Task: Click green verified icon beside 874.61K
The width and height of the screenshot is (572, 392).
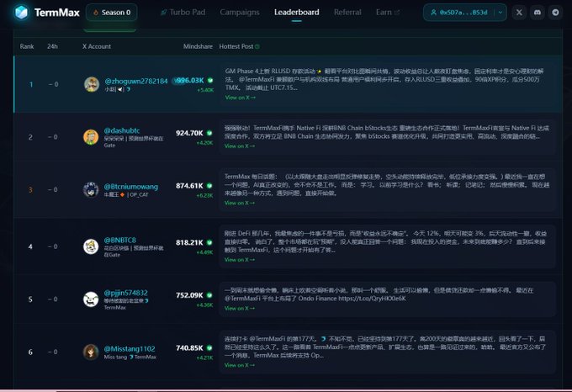Action: click(209, 186)
